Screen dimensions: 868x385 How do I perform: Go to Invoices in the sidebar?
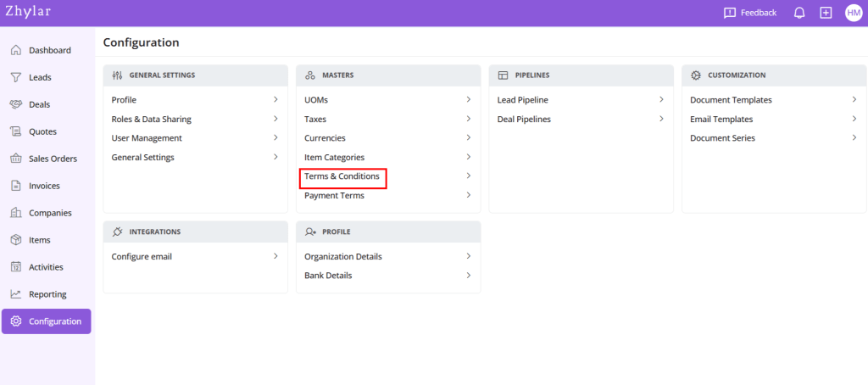point(44,186)
